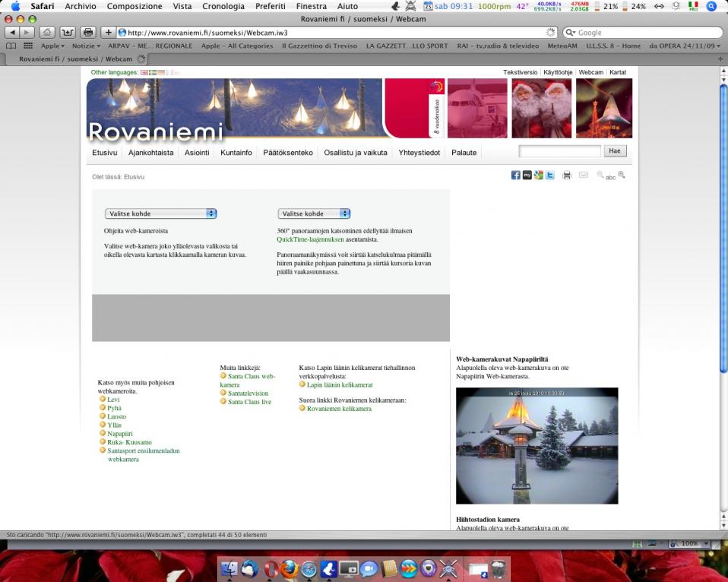Follow the QuickTime-laajennuksen link
This screenshot has width=728, height=582.
coord(310,239)
